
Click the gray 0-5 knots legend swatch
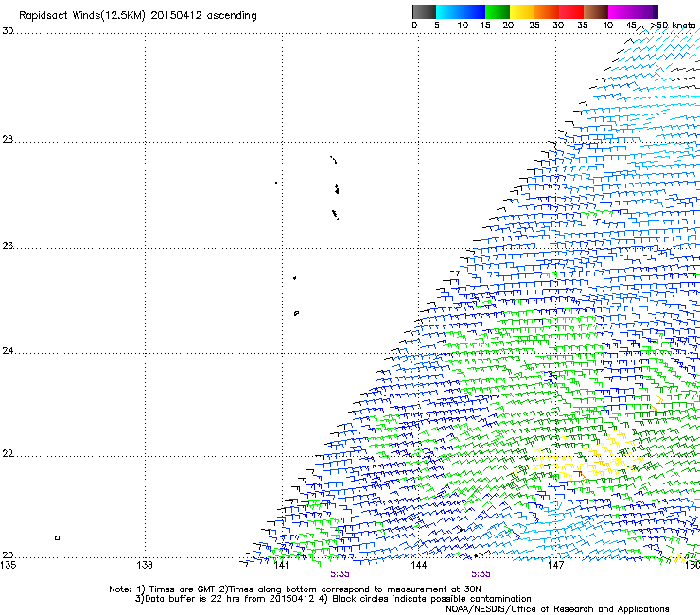tap(424, 11)
